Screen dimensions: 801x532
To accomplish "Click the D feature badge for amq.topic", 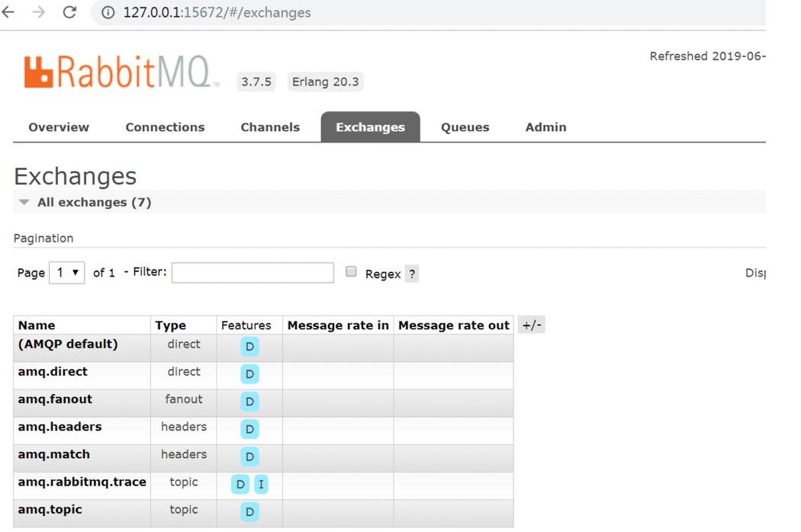I will pos(249,512).
